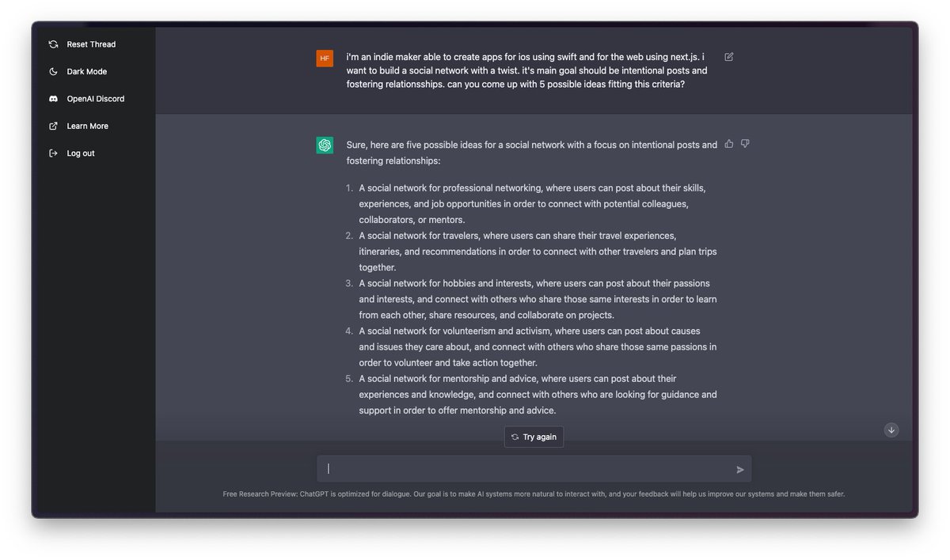
Task: Click the external link icon beside Learn More
Action: (53, 126)
